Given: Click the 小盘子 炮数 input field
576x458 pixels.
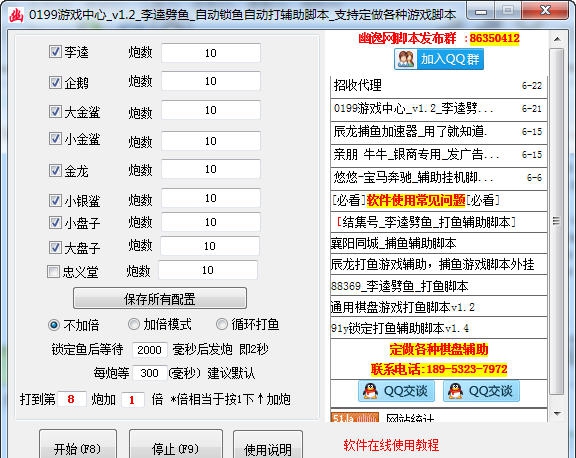Looking at the screenshot, I should 211,222.
